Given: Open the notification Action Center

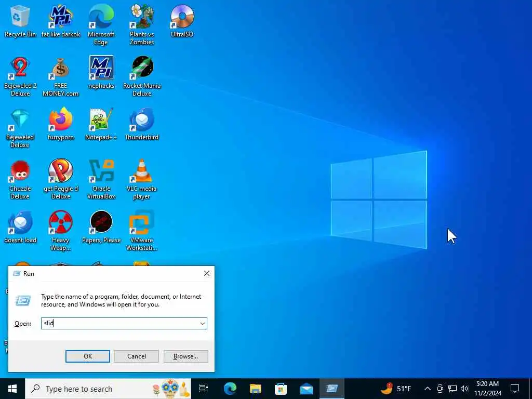Looking at the screenshot, I should [515, 389].
